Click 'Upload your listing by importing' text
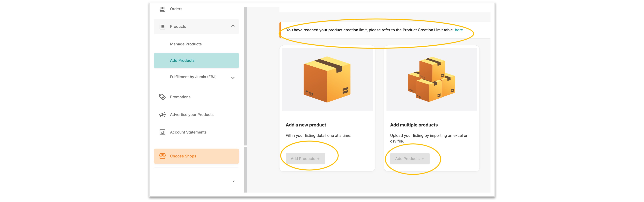This screenshot has width=644, height=202. tap(428, 138)
